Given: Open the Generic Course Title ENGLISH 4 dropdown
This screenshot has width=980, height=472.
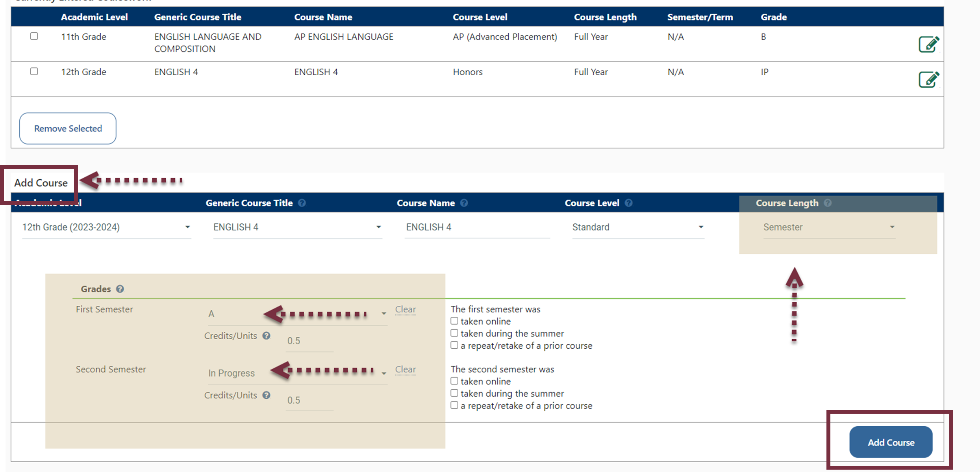Looking at the screenshot, I should [297, 227].
